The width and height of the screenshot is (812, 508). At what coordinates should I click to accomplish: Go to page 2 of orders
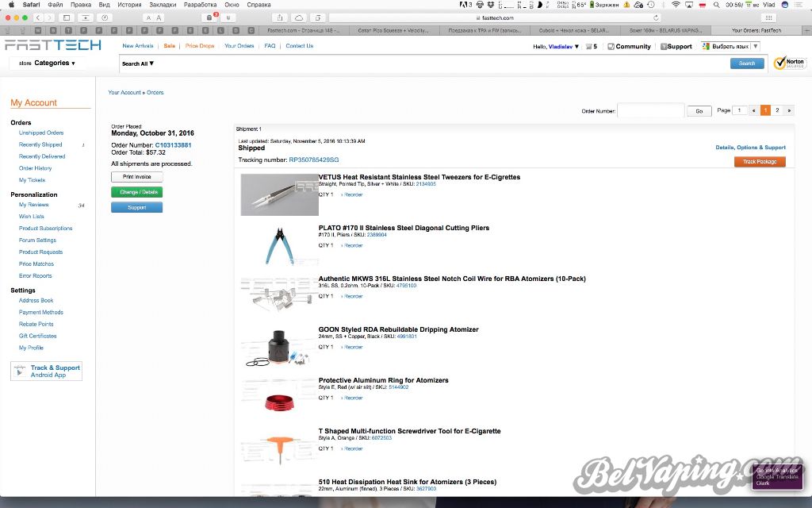click(777, 110)
